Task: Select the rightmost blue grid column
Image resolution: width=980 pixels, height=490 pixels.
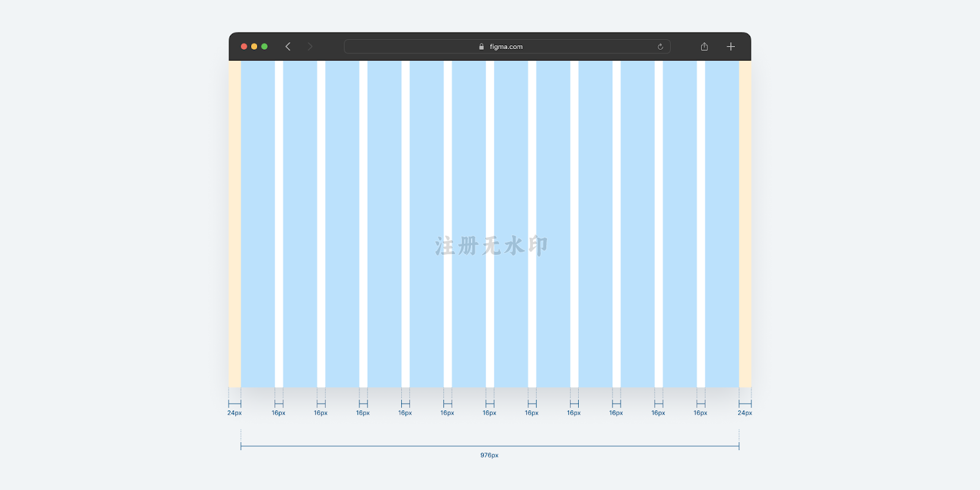Action: click(722, 224)
